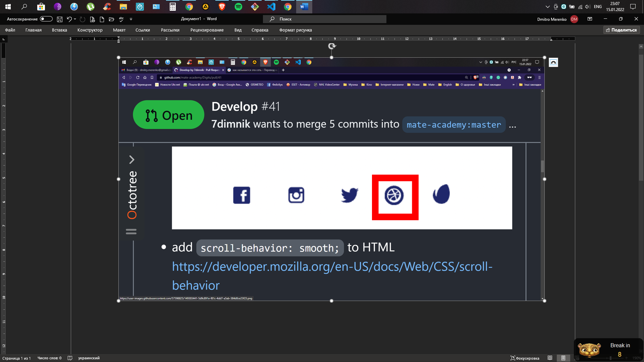The width and height of the screenshot is (644, 362).
Task: Open the Формат рисунка tab
Action: click(295, 30)
